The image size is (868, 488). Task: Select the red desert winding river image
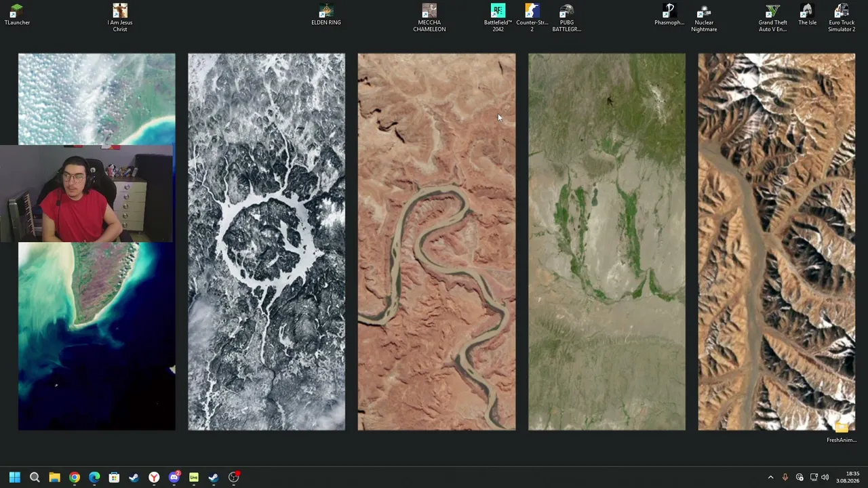coord(437,241)
